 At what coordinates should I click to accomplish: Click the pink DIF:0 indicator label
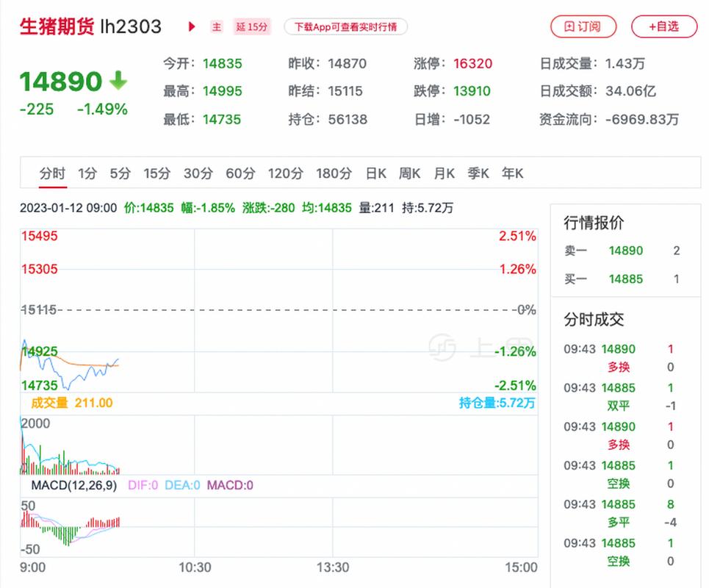(143, 486)
